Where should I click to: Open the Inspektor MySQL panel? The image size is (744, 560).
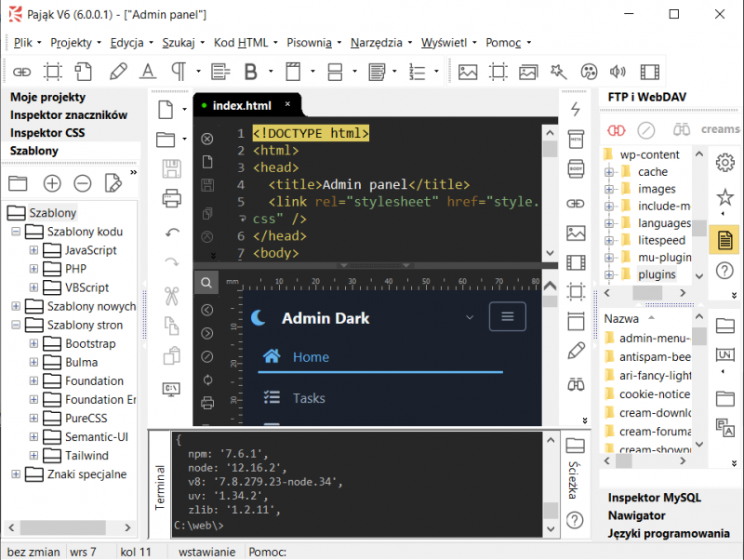655,498
